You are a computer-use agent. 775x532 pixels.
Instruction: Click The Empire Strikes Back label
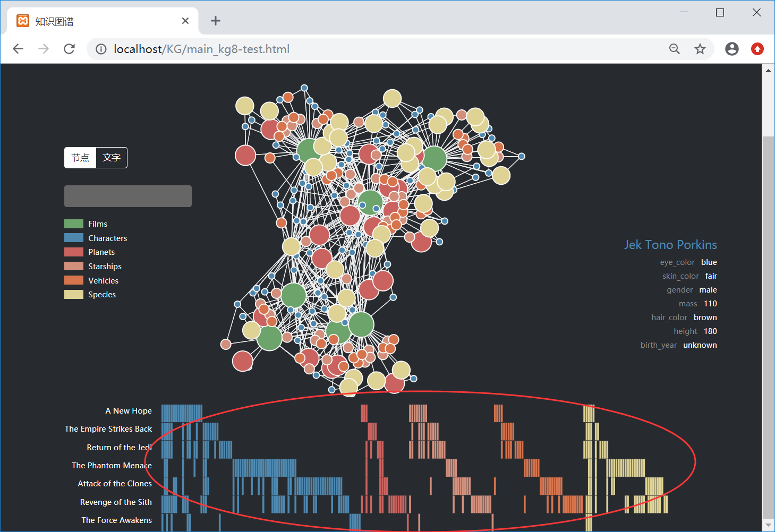108,429
